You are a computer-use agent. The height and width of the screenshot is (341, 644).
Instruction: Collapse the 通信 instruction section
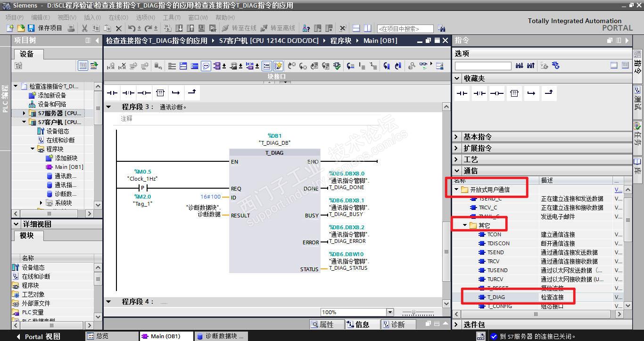456,171
